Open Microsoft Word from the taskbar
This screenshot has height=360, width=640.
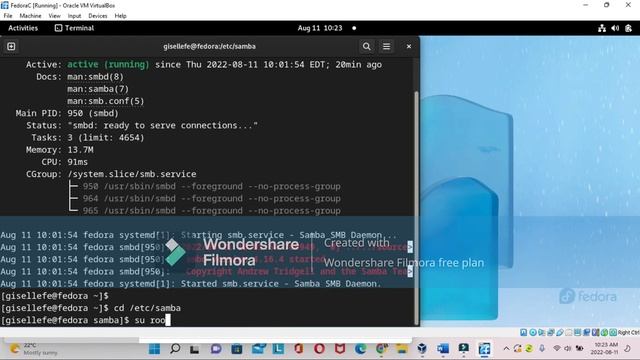443,349
